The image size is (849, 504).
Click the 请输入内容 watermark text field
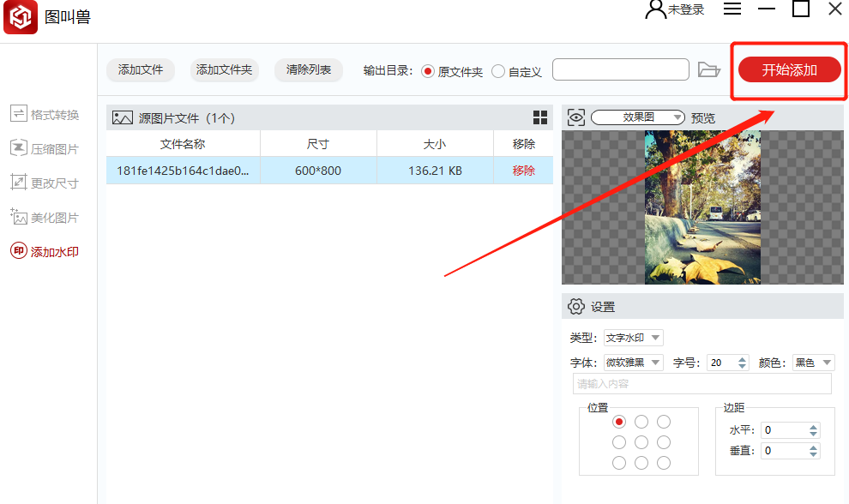pyautogui.click(x=701, y=384)
